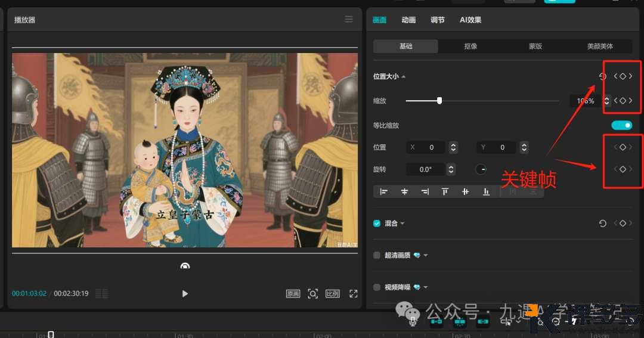Image resolution: width=644 pixels, height=338 pixels.
Task: Play the video in the player
Action: click(185, 293)
